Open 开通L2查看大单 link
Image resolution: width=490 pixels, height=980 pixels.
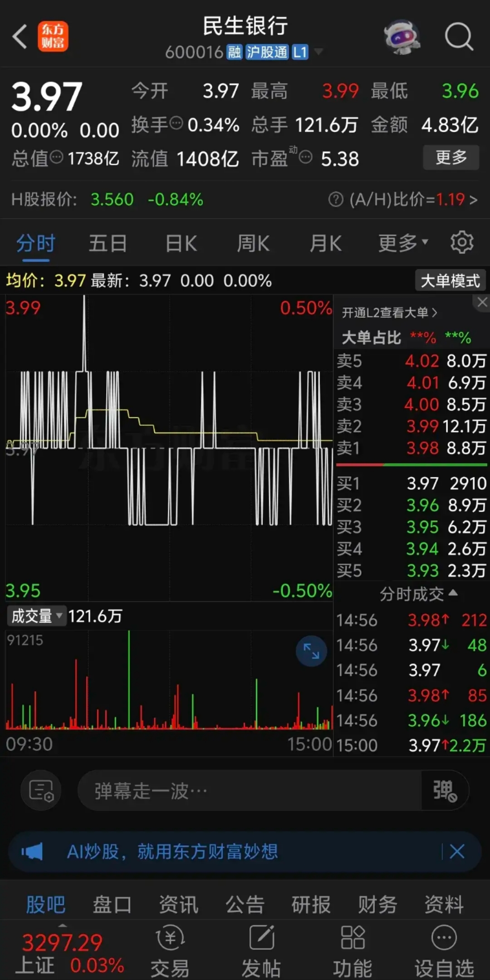389,312
